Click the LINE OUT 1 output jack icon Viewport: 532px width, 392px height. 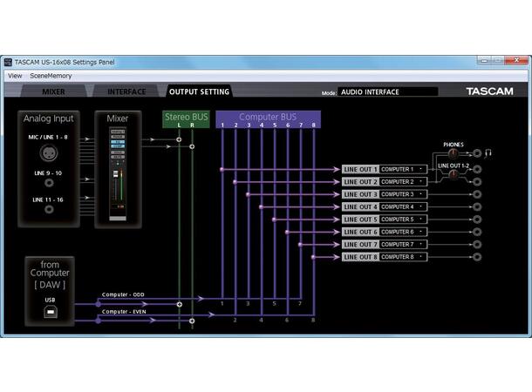(477, 169)
